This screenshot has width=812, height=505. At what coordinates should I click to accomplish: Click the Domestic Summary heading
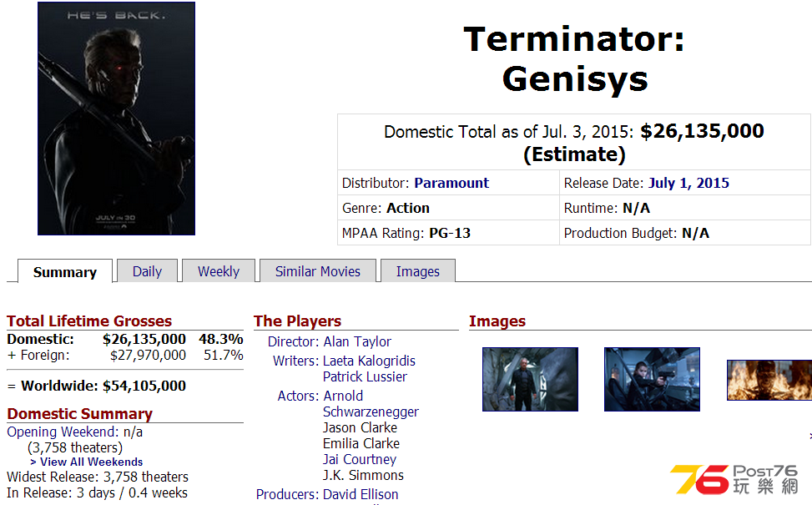tap(80, 414)
